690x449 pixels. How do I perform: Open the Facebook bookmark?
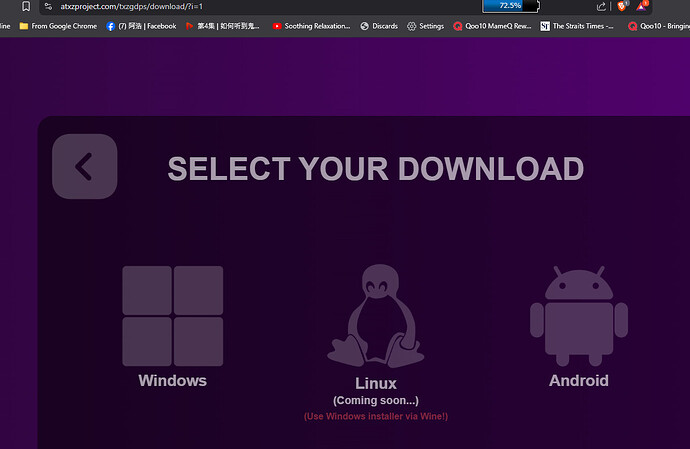pos(141,26)
